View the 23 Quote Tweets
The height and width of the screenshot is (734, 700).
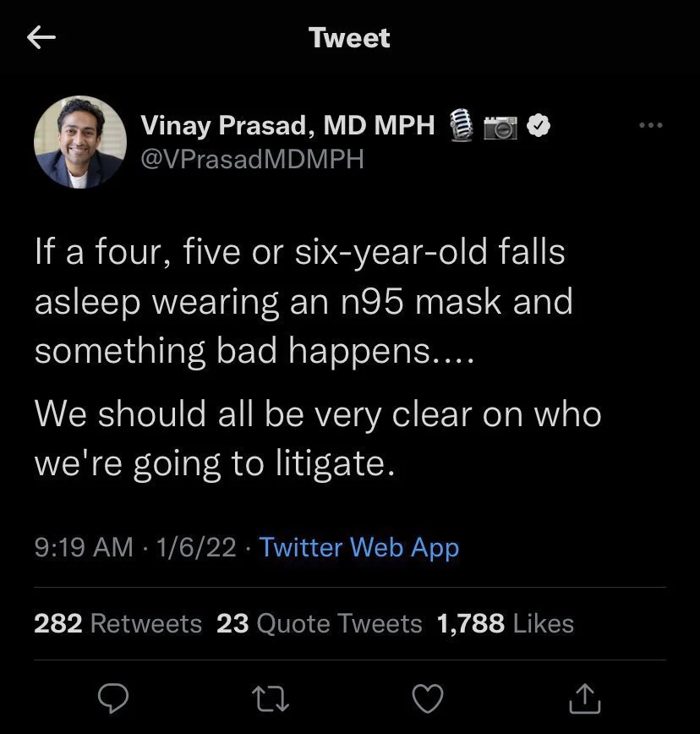(x=319, y=624)
